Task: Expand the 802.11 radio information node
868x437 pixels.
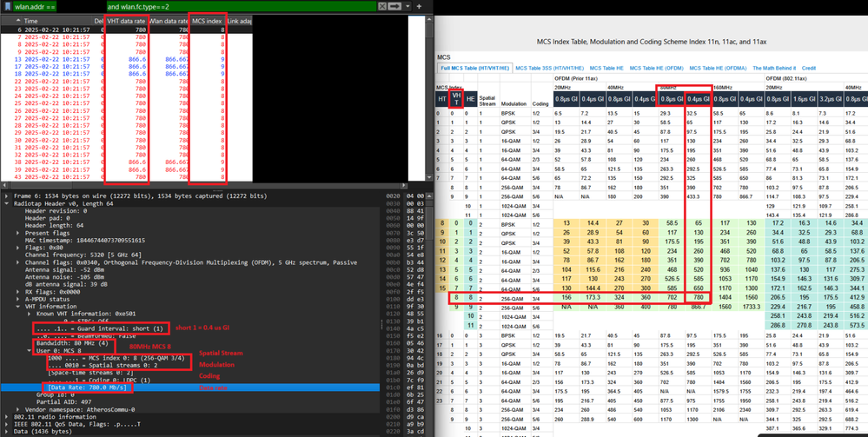Action: pos(6,416)
